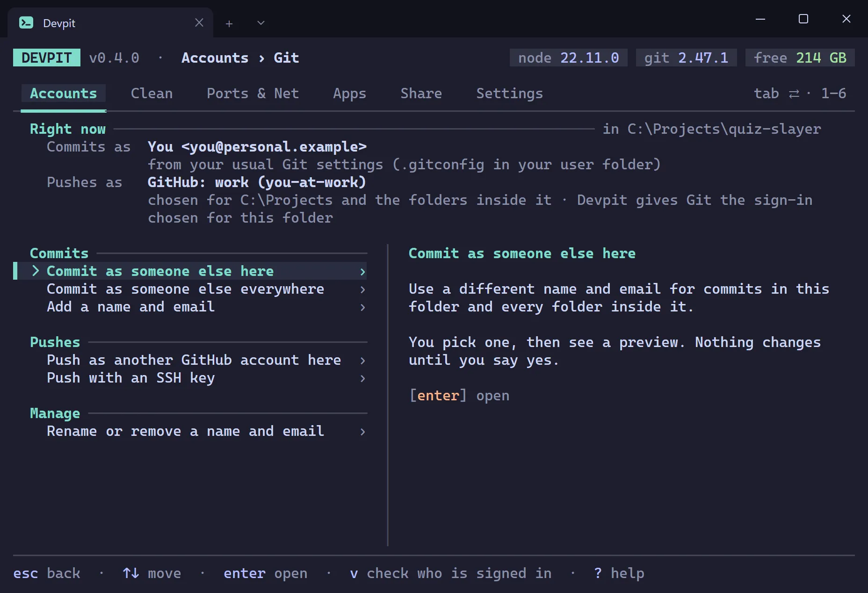Click the v0.4.0 version label
This screenshot has height=593, width=868.
[x=114, y=58]
